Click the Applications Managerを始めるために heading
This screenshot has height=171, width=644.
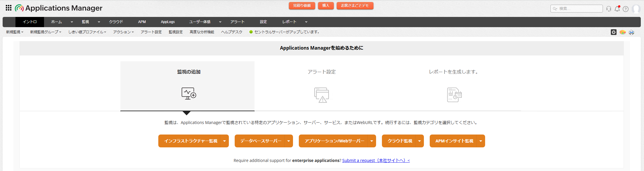(322, 48)
